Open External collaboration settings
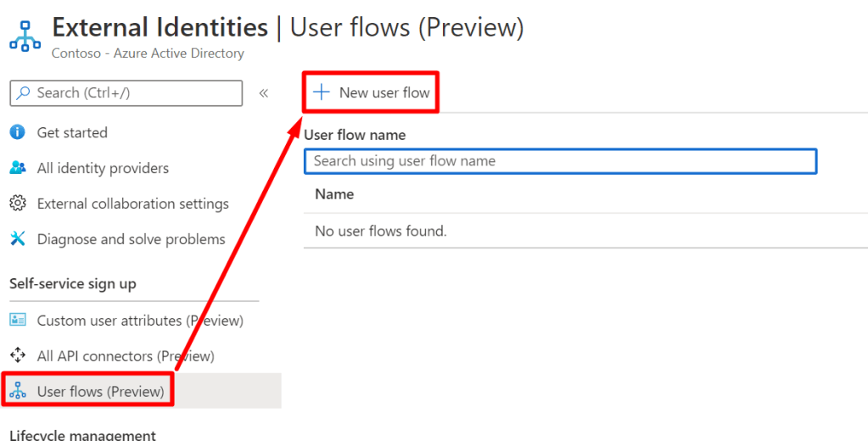 pos(132,204)
